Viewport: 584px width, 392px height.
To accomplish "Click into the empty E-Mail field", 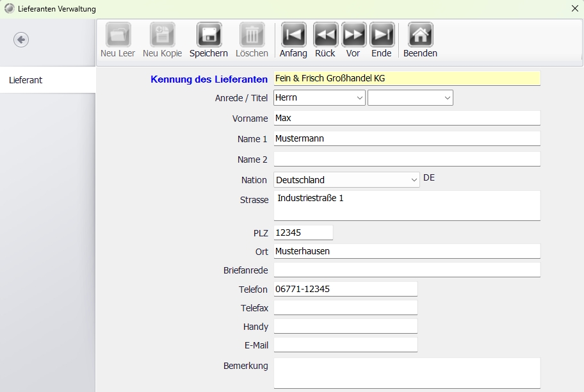I will 345,345.
